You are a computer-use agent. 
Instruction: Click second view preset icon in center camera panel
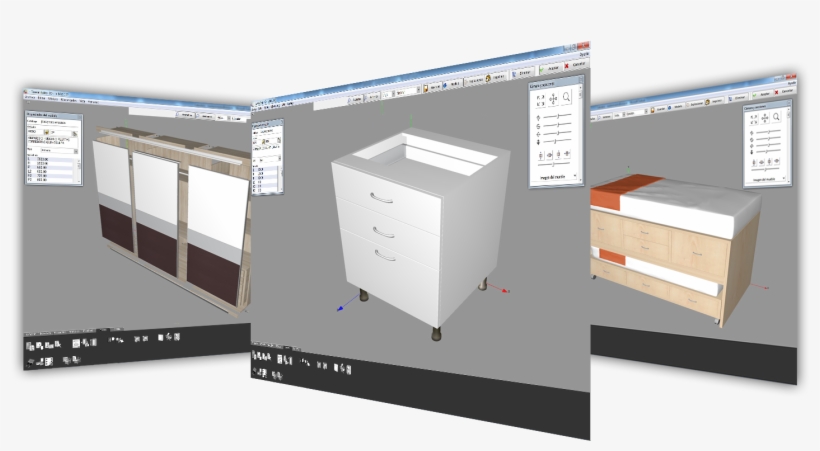pyautogui.click(x=550, y=154)
